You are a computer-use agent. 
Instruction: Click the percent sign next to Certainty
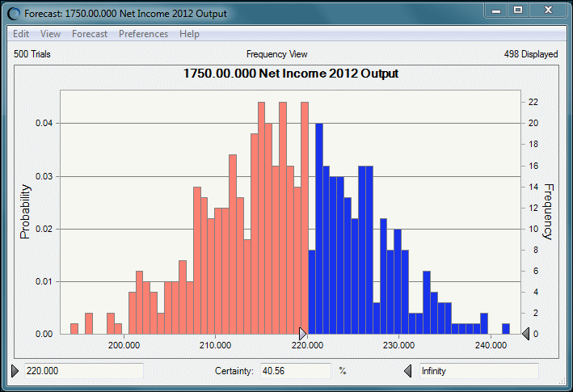343,371
